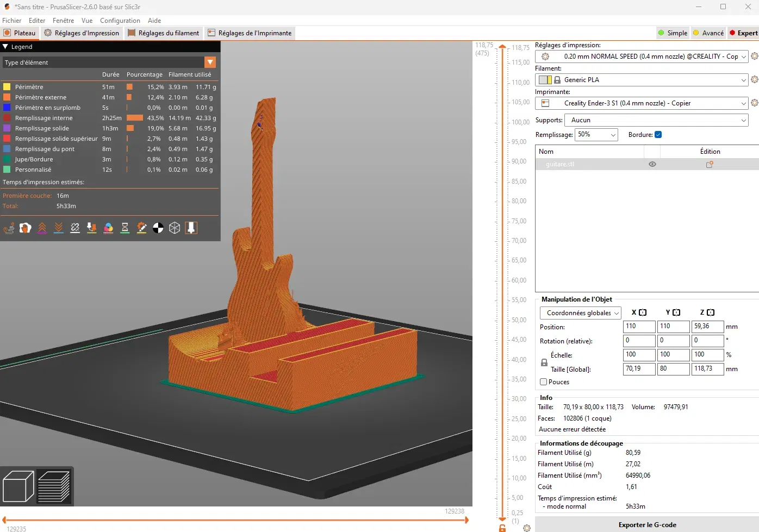Select the sliced layers preview icon
The width and height of the screenshot is (759, 532).
(54, 486)
